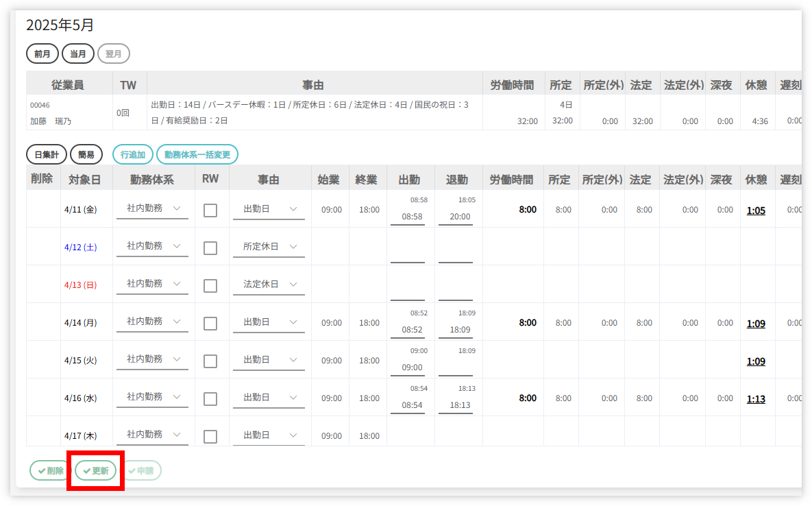Open 事由 dropdown showing 法定休日 on 4/13
Image resolution: width=812 pixels, height=506 pixels.
click(x=269, y=284)
